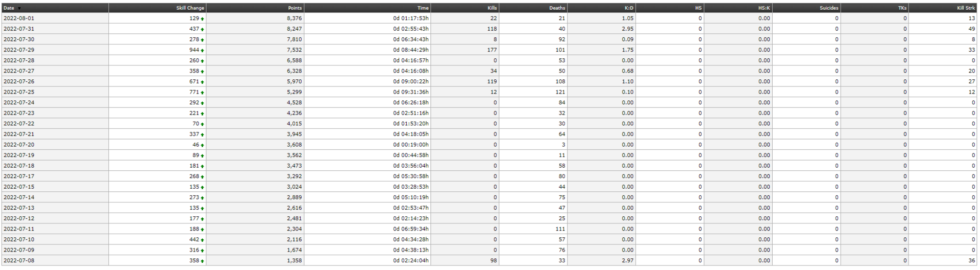Image resolution: width=980 pixels, height=270 pixels.
Task: Click green arrow in 2022-07-17 row
Action: (x=202, y=177)
